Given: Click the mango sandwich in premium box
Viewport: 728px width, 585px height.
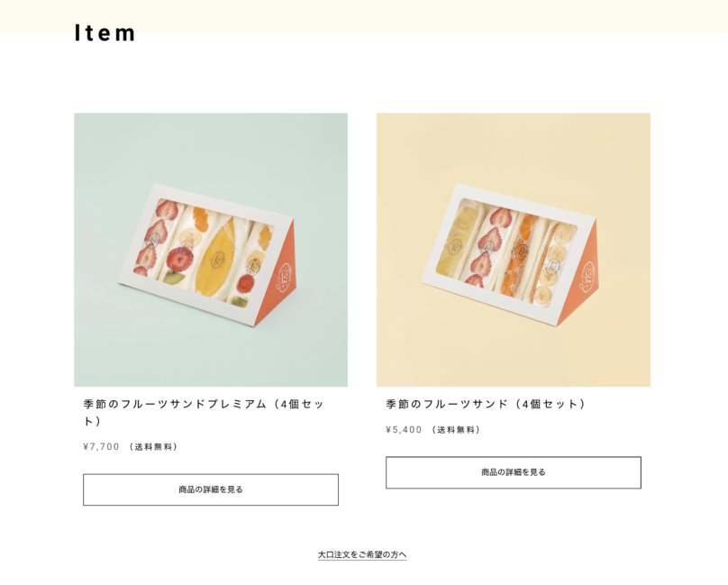Looking at the screenshot, I should tap(217, 258).
